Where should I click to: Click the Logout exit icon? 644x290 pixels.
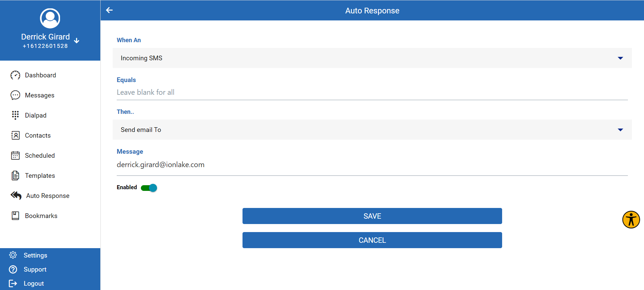(13, 283)
